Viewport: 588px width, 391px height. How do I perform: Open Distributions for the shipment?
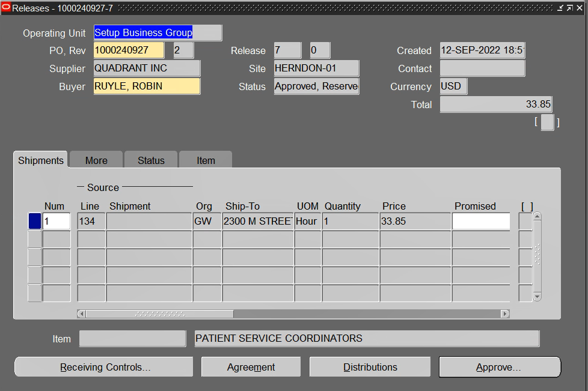pyautogui.click(x=370, y=367)
